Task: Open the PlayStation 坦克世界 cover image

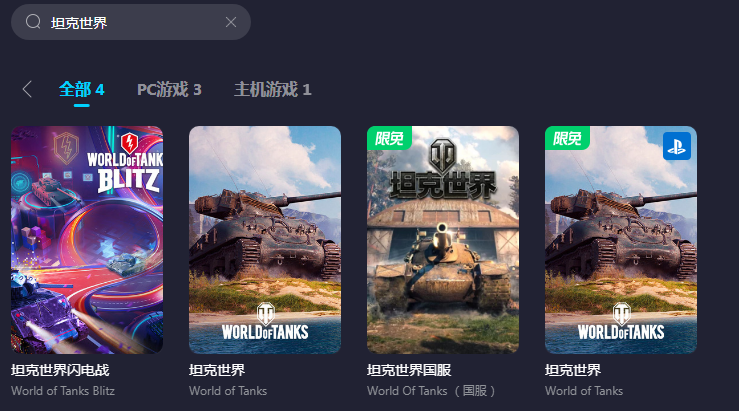Action: pyautogui.click(x=621, y=240)
